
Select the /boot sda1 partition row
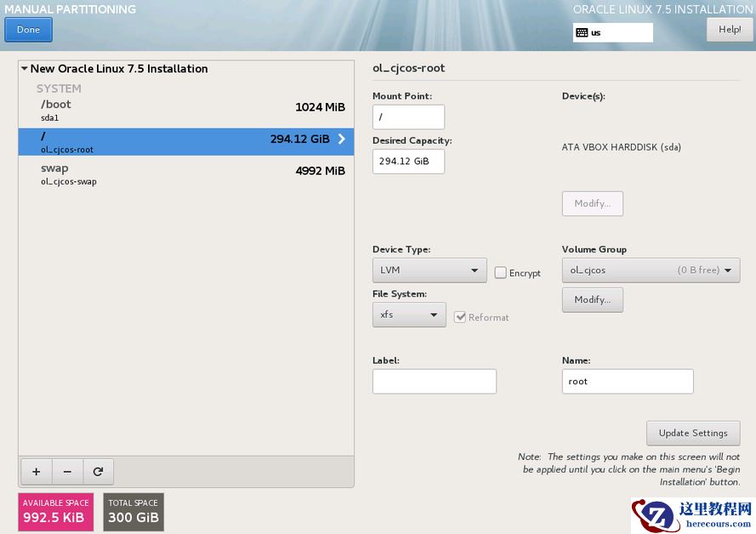pos(186,110)
